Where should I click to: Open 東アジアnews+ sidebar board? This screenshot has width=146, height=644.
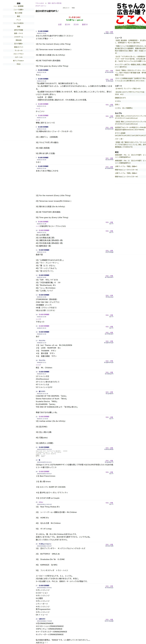(18, 61)
